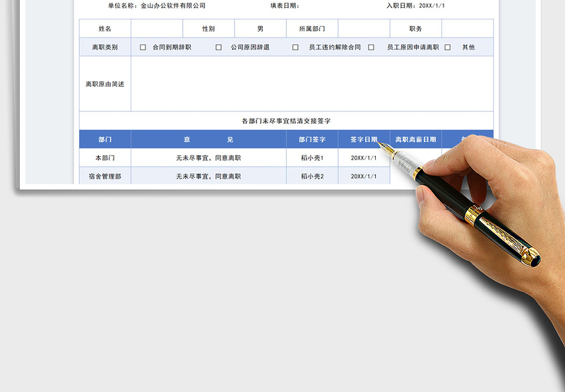Select the 单位名称 金山办公软件有限公司 text
The width and height of the screenshot is (565, 392).
[x=172, y=6]
